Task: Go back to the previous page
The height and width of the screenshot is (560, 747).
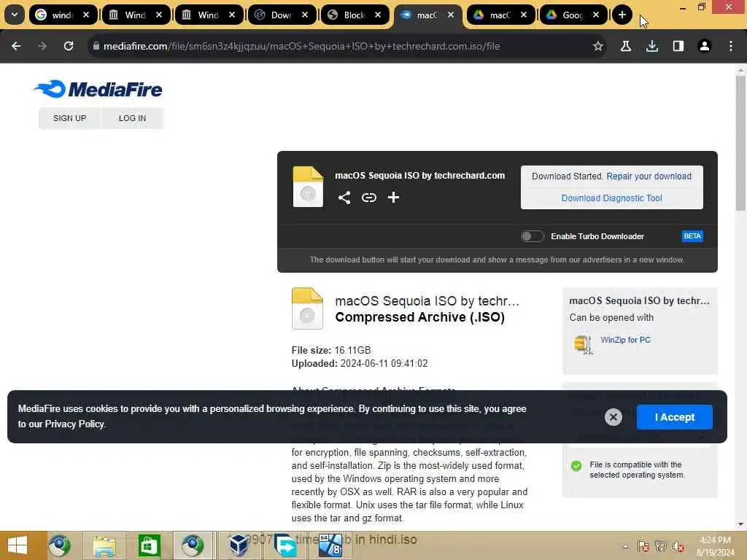Action: 16,46
